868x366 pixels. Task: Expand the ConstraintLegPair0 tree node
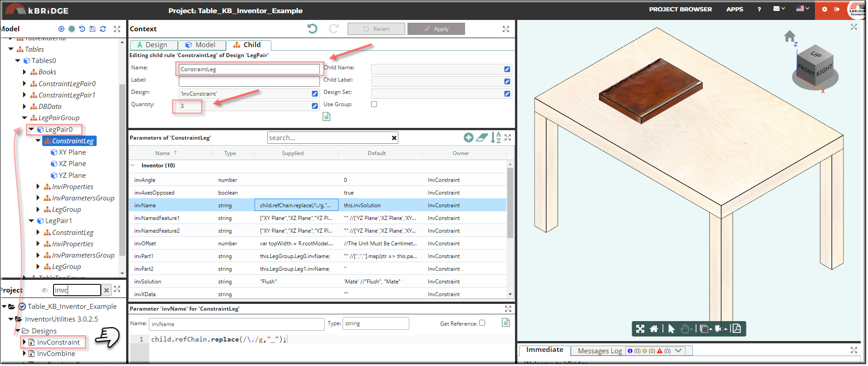(x=25, y=84)
